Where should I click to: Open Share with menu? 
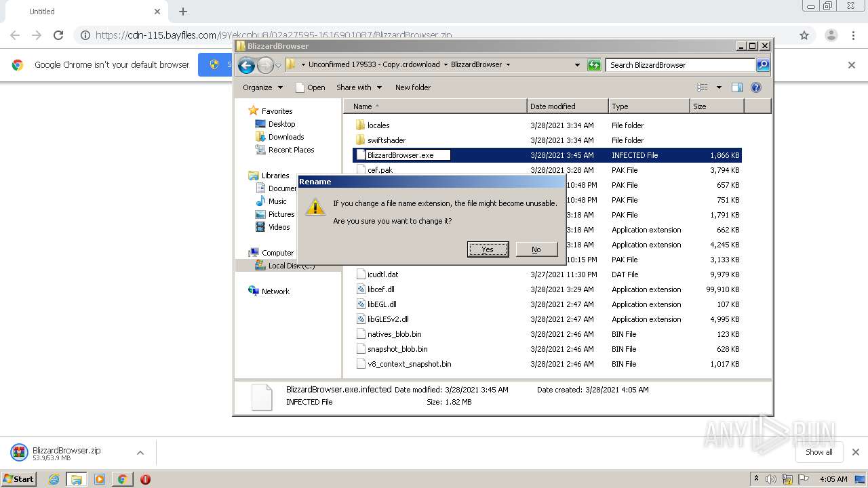[359, 87]
